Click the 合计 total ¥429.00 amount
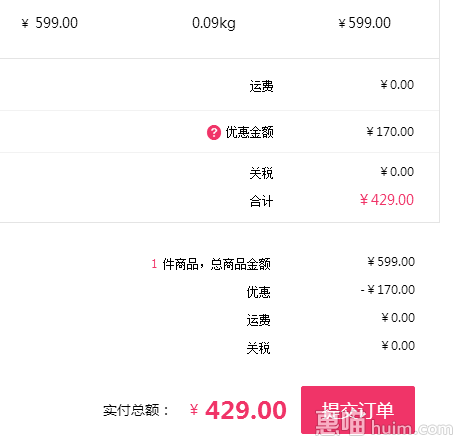The height and width of the screenshot is (436, 453). coord(387,200)
